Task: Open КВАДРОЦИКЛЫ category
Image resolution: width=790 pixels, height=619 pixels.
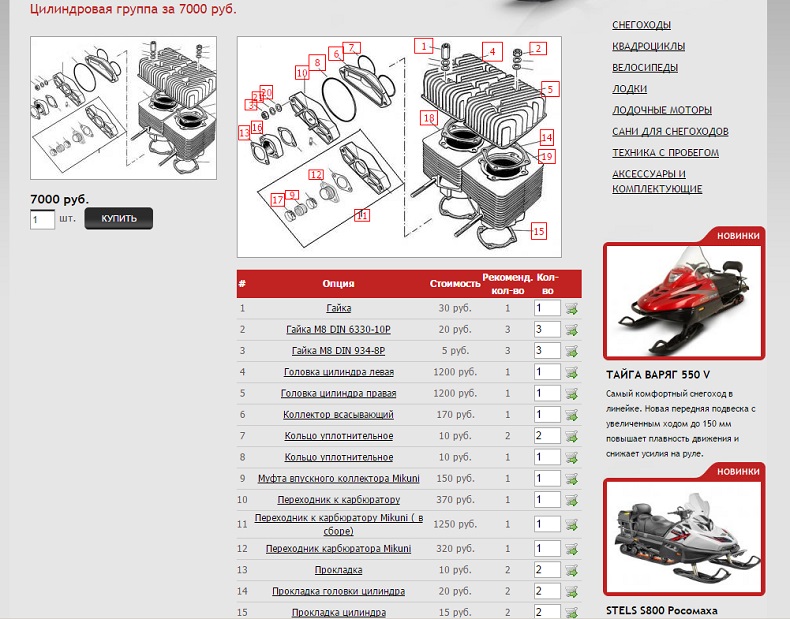Action: [648, 46]
